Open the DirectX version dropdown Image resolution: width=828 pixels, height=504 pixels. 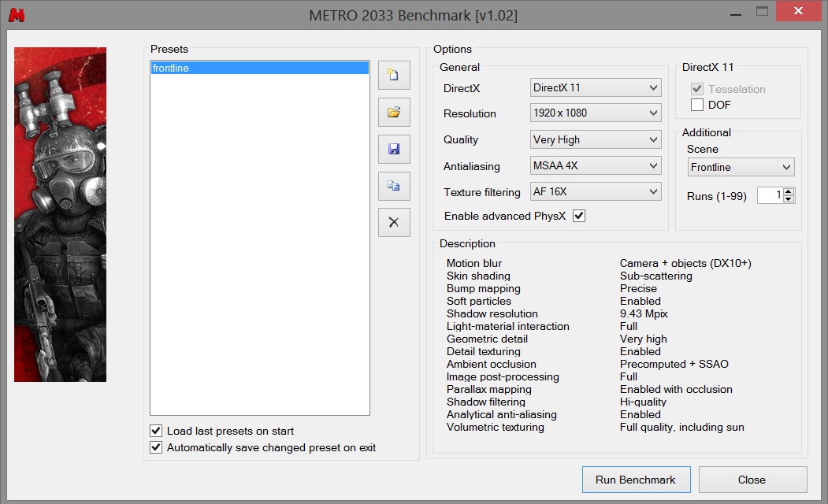coord(596,87)
